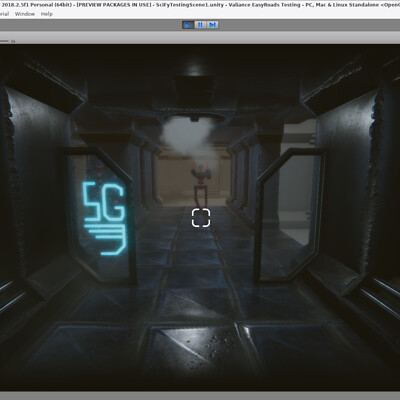
Task: Click the Step frame button
Action: click(212, 25)
